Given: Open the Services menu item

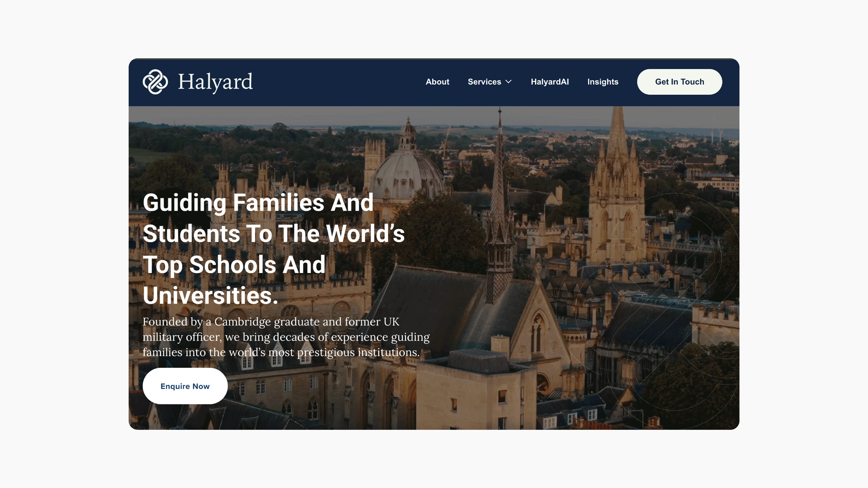Looking at the screenshot, I should tap(484, 82).
